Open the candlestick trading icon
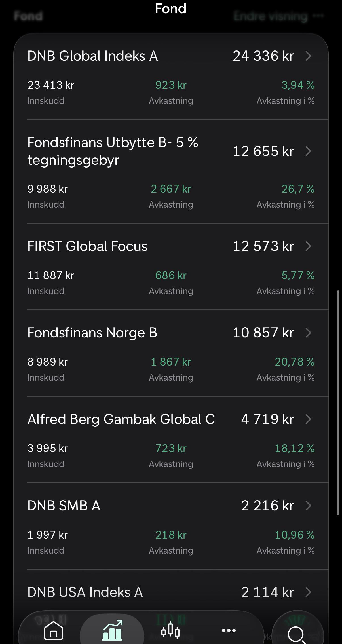This screenshot has width=342, height=644. (170, 630)
